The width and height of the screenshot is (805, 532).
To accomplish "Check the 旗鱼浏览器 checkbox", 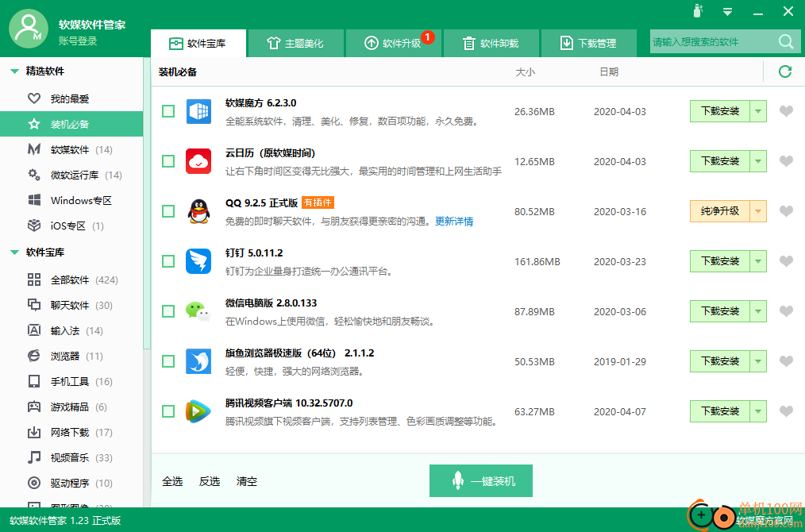I will [168, 361].
